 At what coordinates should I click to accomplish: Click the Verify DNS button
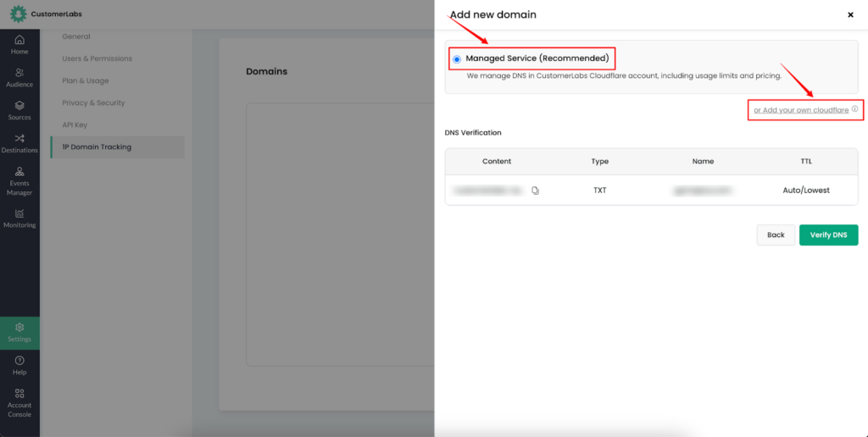click(x=828, y=235)
